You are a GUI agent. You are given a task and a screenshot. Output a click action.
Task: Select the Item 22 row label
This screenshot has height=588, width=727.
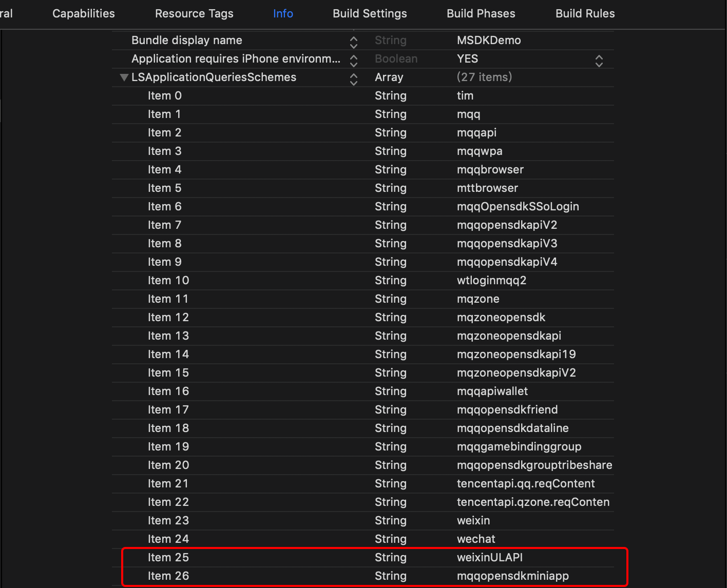[168, 502]
